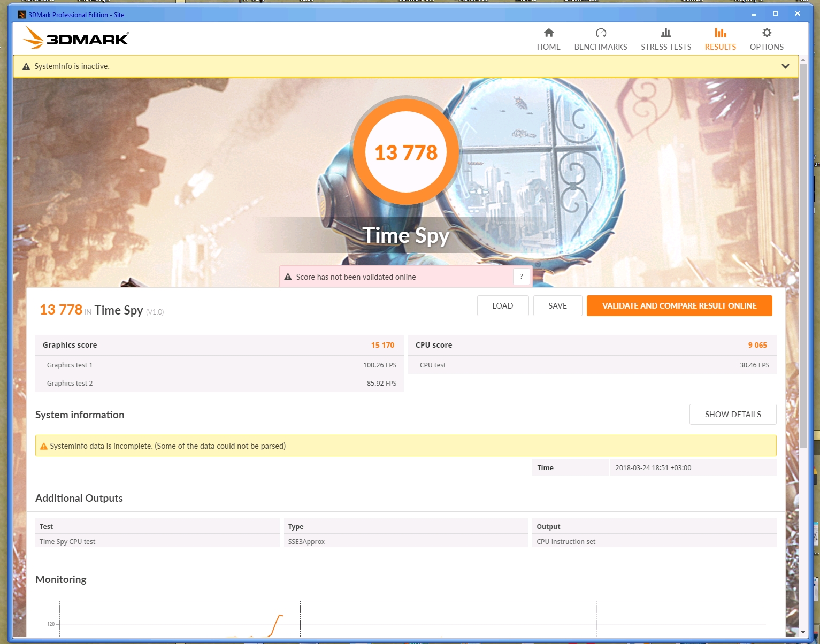This screenshot has height=644, width=820.
Task: Open the Benchmarks gauge icon
Action: click(601, 33)
